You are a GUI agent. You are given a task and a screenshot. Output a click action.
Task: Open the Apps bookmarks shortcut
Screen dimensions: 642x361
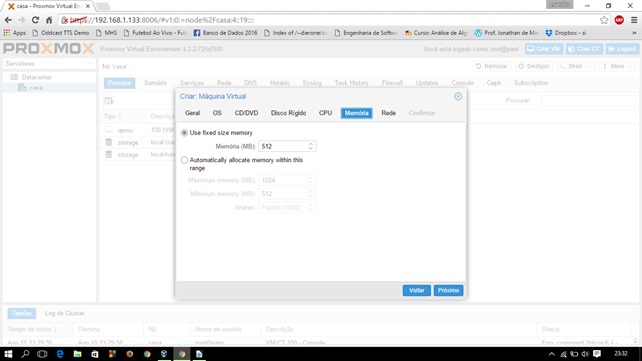[x=15, y=33]
